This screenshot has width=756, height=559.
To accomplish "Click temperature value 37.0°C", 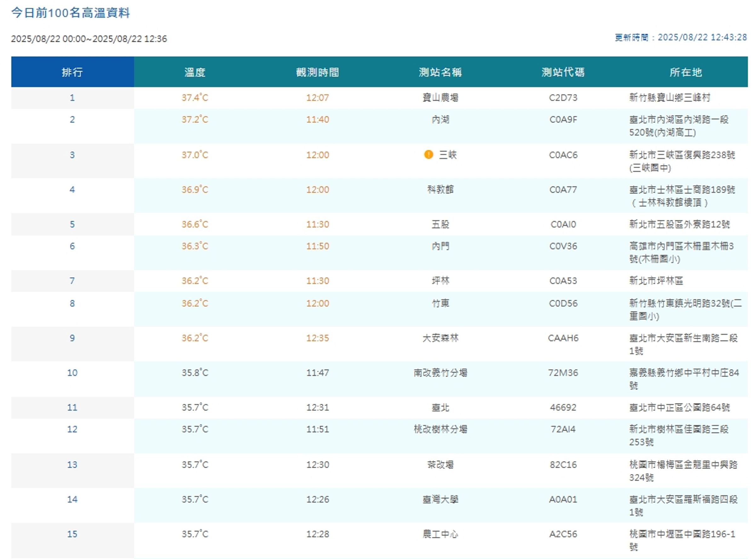I will 195,155.
